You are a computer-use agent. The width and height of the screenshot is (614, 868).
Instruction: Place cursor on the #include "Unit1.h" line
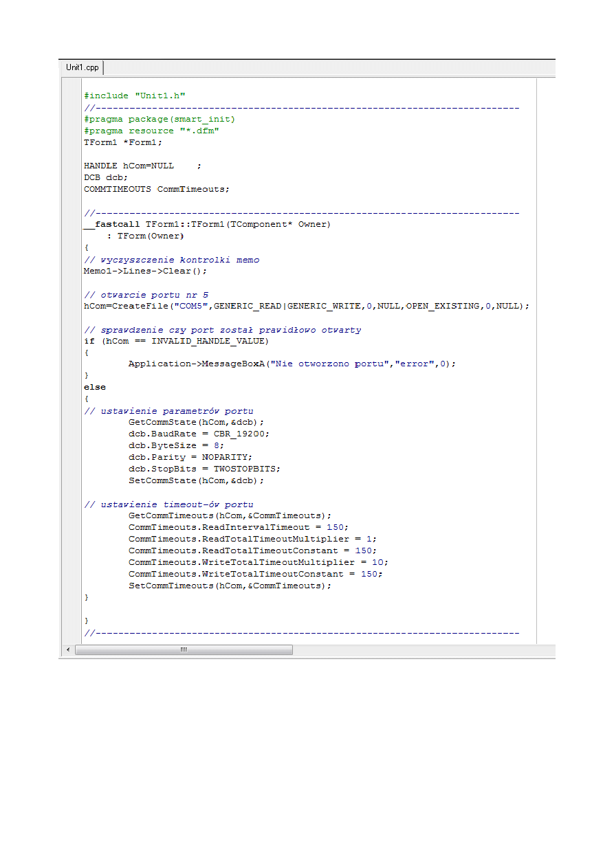click(135, 96)
